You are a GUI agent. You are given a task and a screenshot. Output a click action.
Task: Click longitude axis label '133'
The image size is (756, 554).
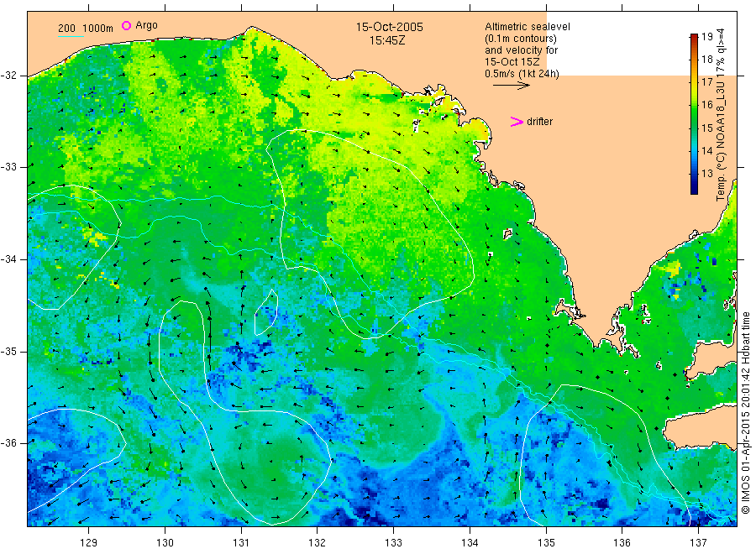point(393,543)
